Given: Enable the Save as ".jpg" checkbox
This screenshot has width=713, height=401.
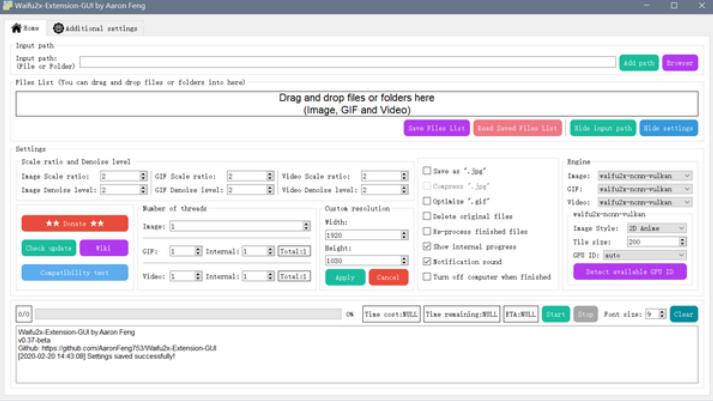Looking at the screenshot, I should point(427,171).
